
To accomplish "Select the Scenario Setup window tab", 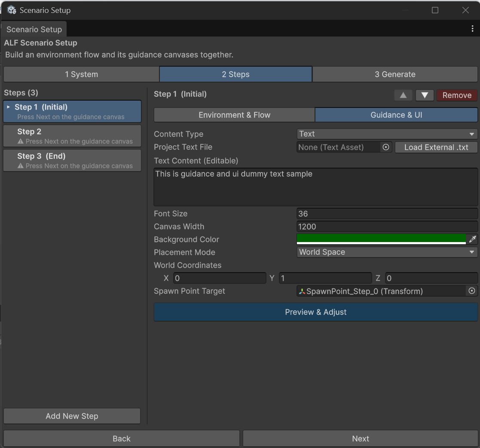I will (x=34, y=29).
